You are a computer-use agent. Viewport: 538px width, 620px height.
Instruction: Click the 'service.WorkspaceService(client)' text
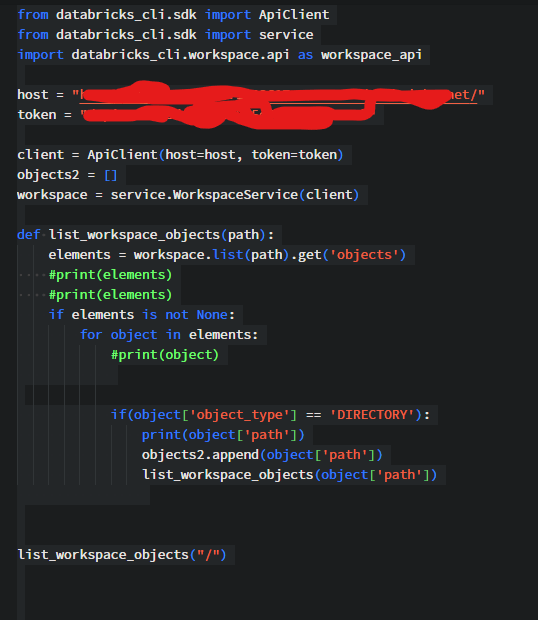click(x=235, y=195)
